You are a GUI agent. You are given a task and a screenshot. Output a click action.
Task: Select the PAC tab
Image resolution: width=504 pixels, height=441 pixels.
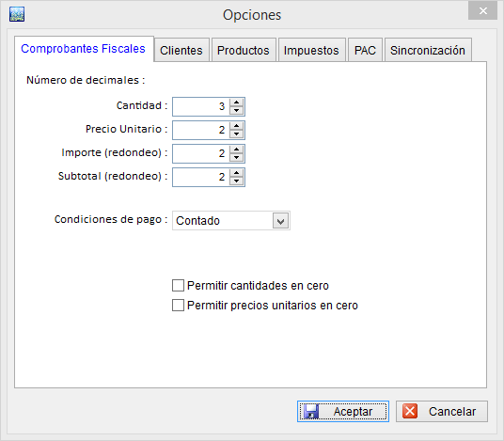coord(365,50)
